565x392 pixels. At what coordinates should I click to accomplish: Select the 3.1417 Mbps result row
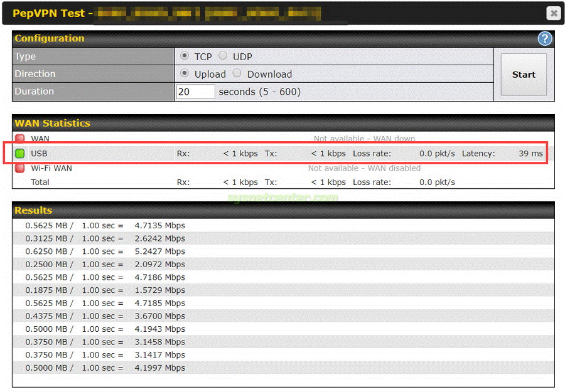click(284, 355)
